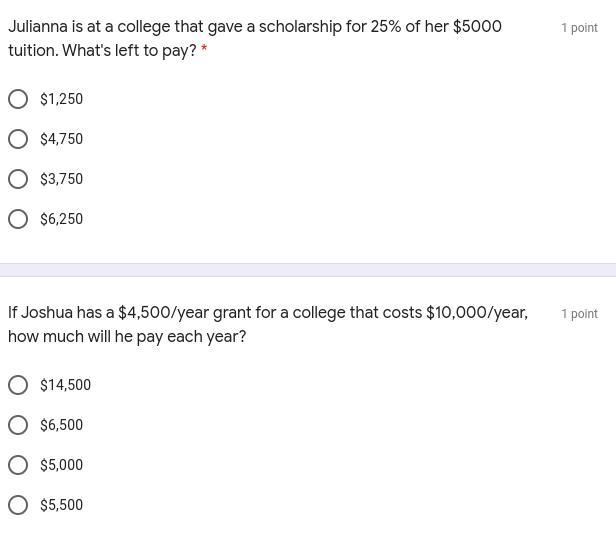Select the $14,500 radio button

click(x=18, y=385)
